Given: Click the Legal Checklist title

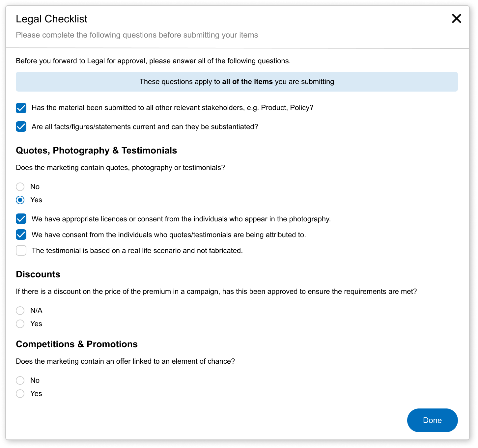Looking at the screenshot, I should 51,19.
